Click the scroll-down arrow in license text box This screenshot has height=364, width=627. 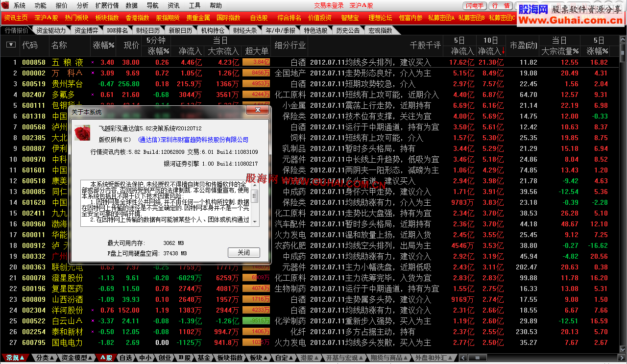[255, 222]
